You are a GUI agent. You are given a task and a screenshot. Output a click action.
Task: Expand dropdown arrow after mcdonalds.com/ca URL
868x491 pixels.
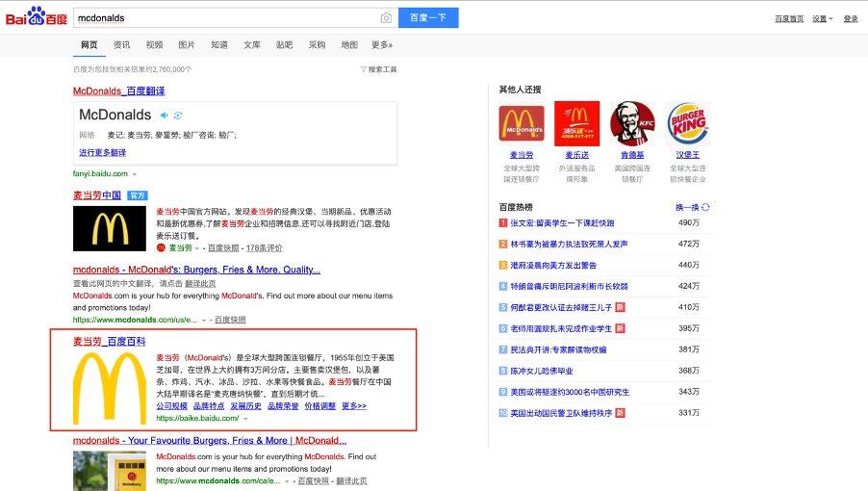coord(288,481)
